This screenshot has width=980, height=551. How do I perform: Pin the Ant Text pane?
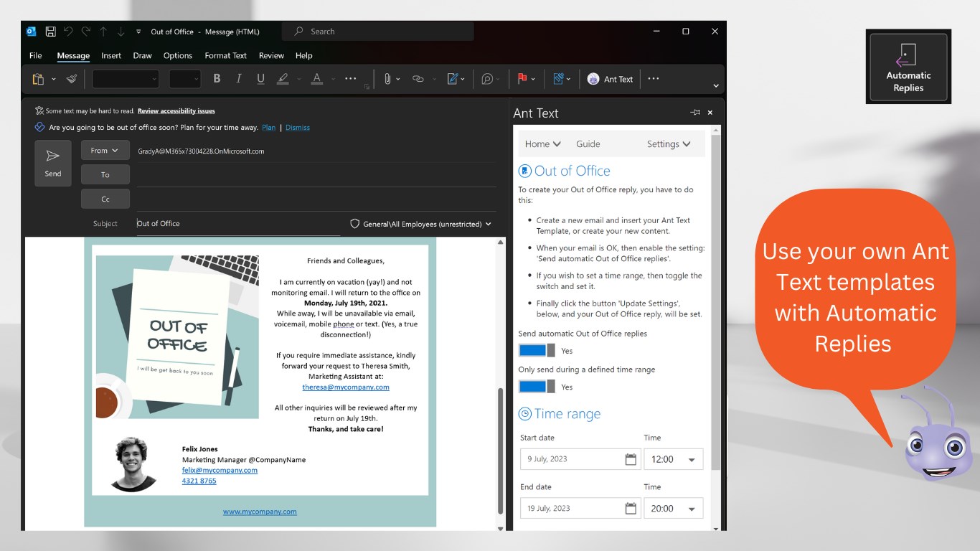click(x=695, y=113)
